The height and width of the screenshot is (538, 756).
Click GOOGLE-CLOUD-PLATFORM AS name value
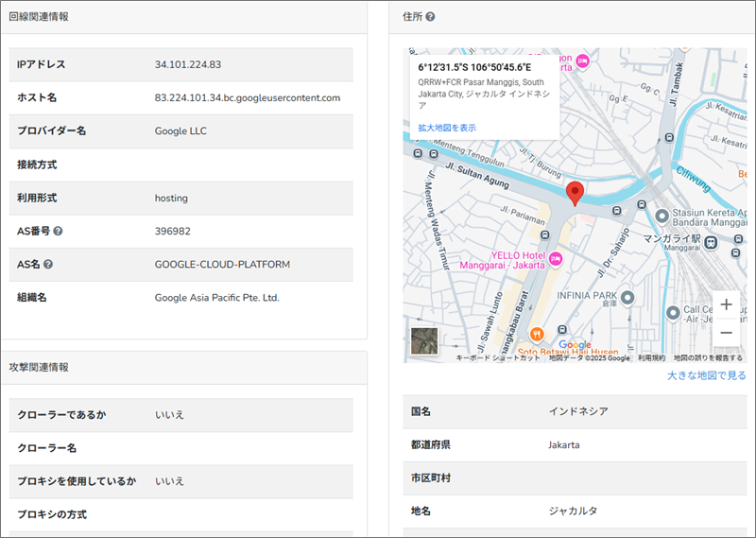222,265
